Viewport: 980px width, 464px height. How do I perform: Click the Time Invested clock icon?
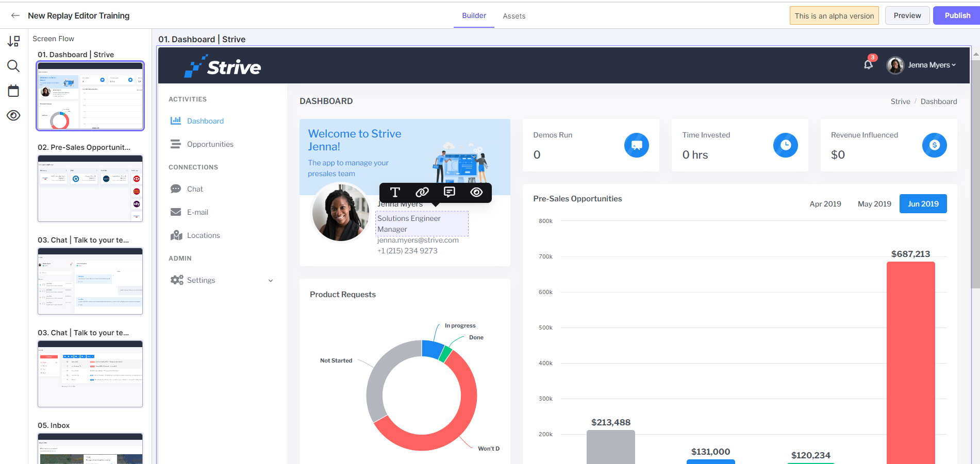(x=786, y=145)
